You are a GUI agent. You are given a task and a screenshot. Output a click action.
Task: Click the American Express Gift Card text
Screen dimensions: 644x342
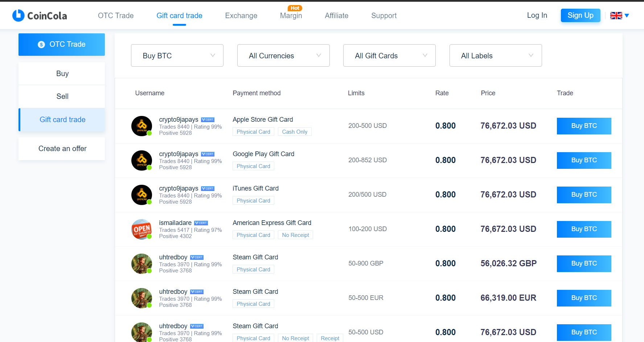click(272, 223)
